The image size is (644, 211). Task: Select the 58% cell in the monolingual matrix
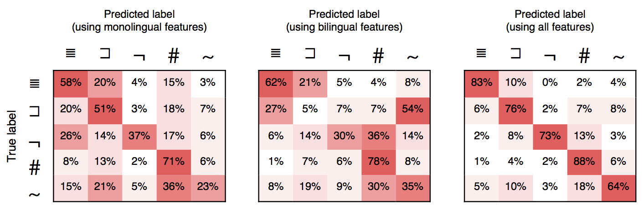click(x=71, y=83)
